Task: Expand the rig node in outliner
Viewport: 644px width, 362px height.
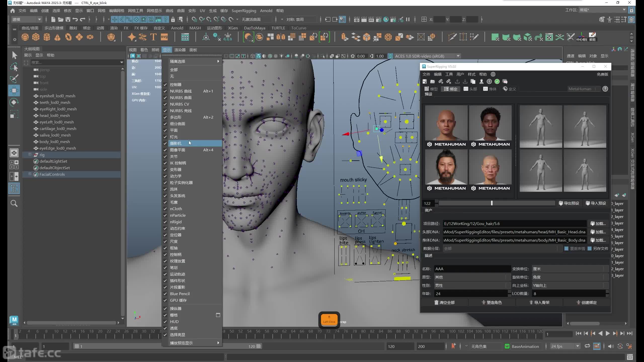Action: point(30,154)
